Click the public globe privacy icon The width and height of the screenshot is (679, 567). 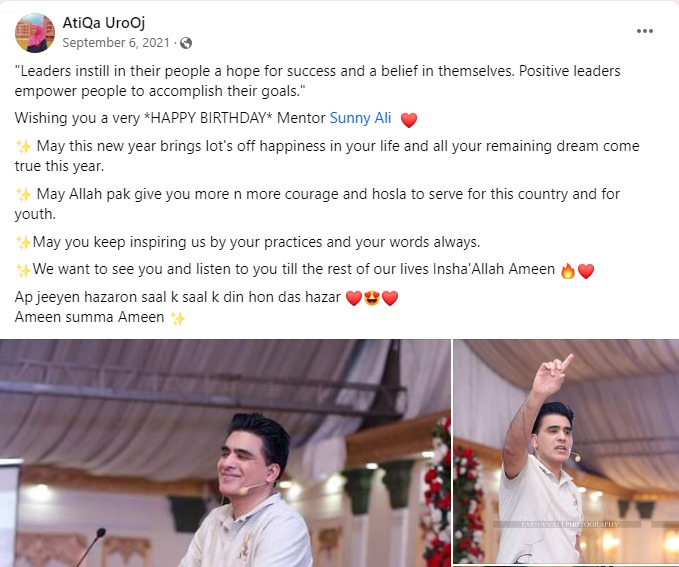(x=186, y=43)
